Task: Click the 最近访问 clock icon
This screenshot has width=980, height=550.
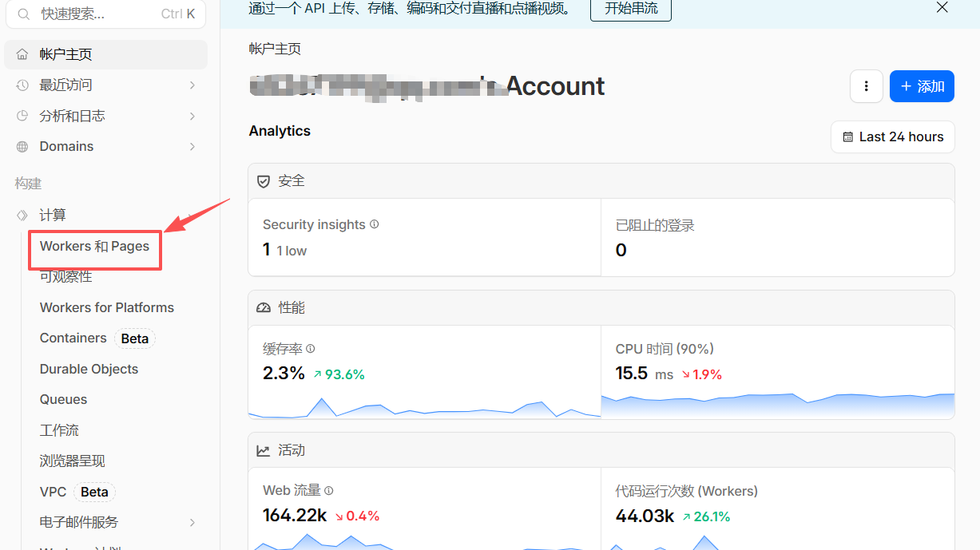Action: pyautogui.click(x=22, y=85)
